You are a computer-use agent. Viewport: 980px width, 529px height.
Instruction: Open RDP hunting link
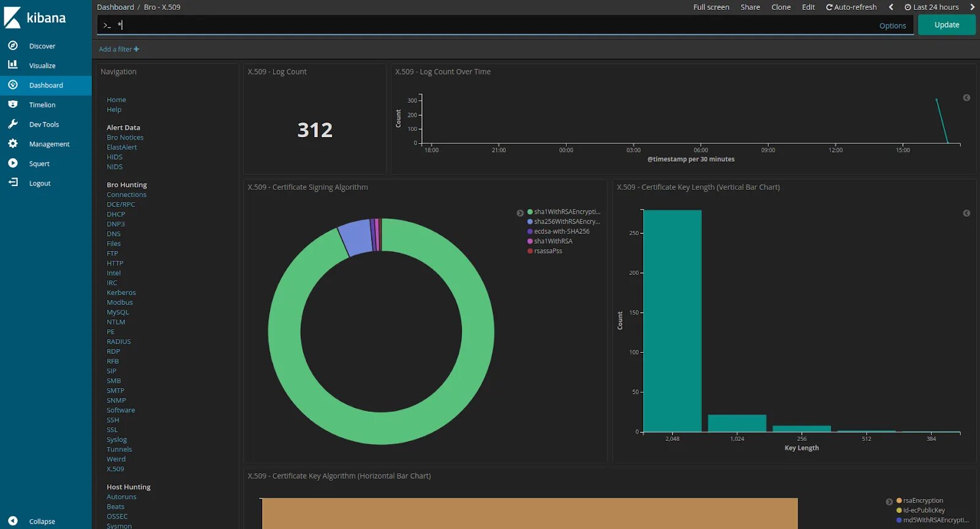coord(113,351)
